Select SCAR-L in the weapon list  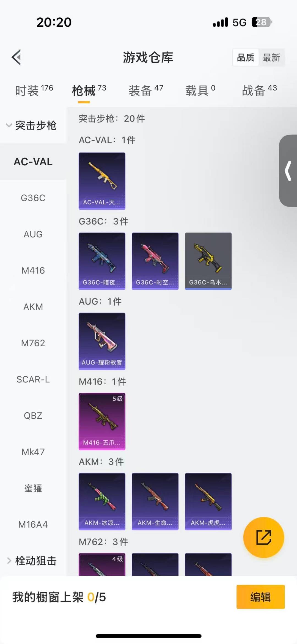coord(33,379)
